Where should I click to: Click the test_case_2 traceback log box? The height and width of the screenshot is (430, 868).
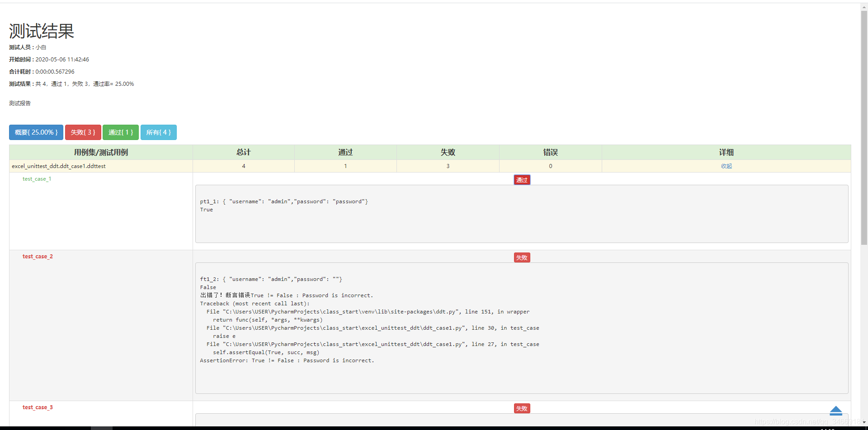522,328
